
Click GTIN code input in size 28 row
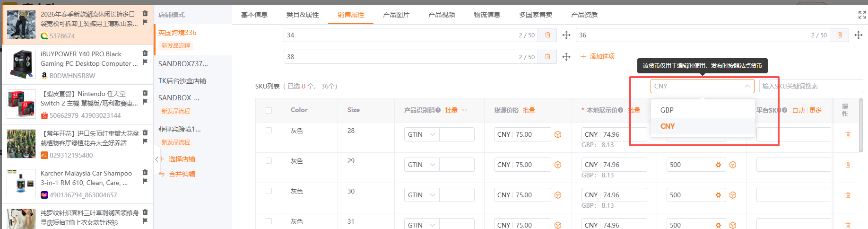(457, 134)
